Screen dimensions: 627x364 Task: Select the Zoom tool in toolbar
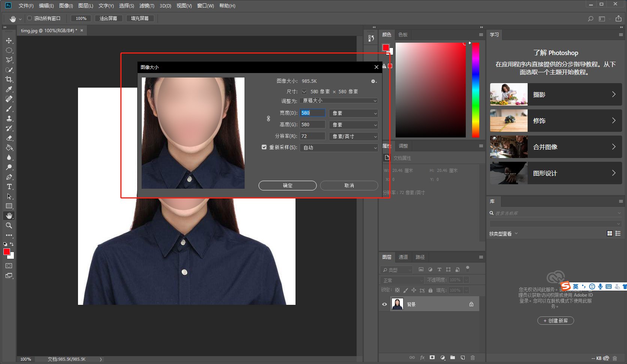click(x=9, y=225)
